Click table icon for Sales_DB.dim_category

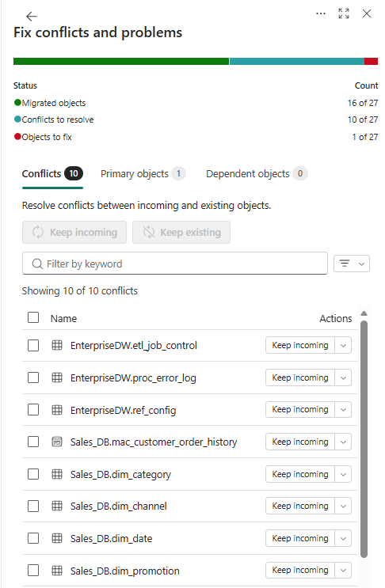57,474
